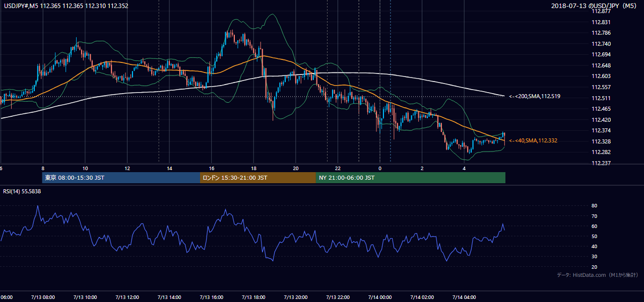644x302 pixels.
Task: Click hour marker 0 below the price chart
Action: click(x=380, y=169)
